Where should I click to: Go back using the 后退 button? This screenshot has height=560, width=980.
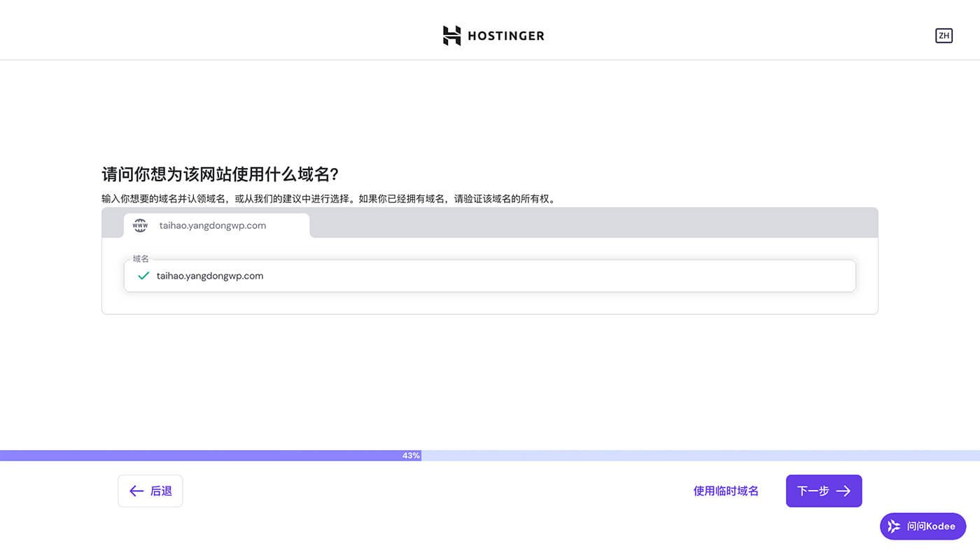point(150,491)
